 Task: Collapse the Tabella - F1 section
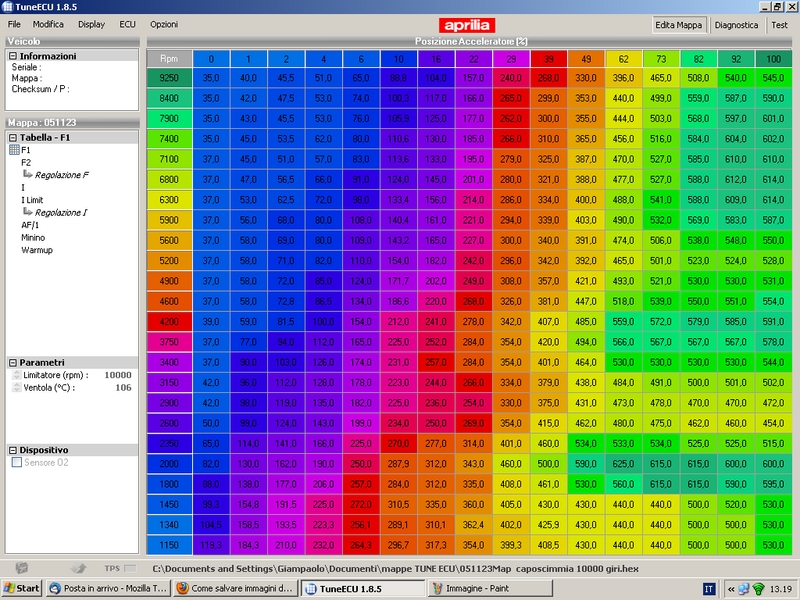13,138
